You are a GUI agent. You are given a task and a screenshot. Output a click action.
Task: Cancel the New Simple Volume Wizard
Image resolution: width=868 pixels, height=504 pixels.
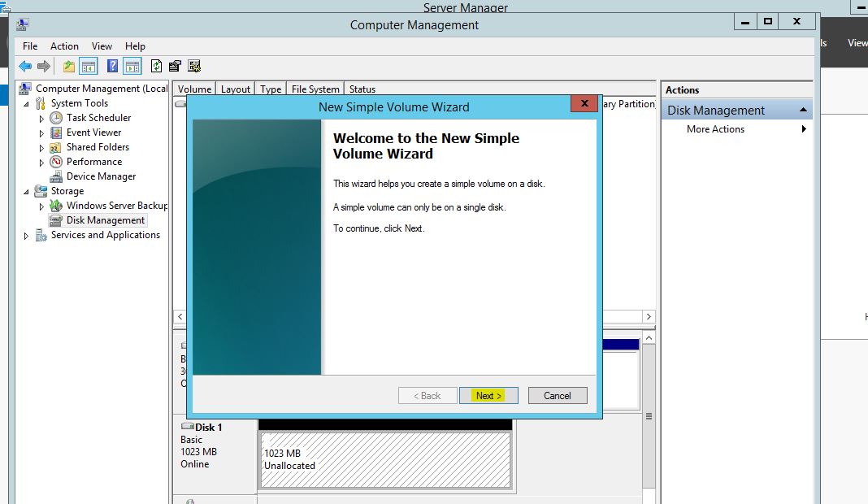point(557,396)
